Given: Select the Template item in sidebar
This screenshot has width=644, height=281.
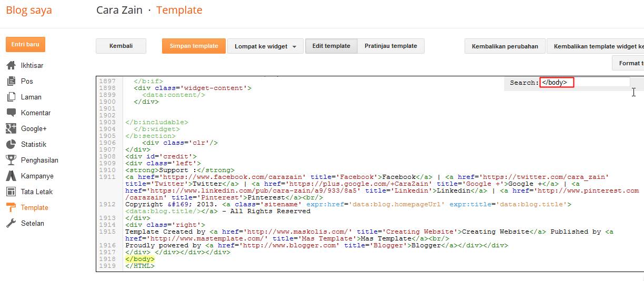Looking at the screenshot, I should click(x=34, y=207).
